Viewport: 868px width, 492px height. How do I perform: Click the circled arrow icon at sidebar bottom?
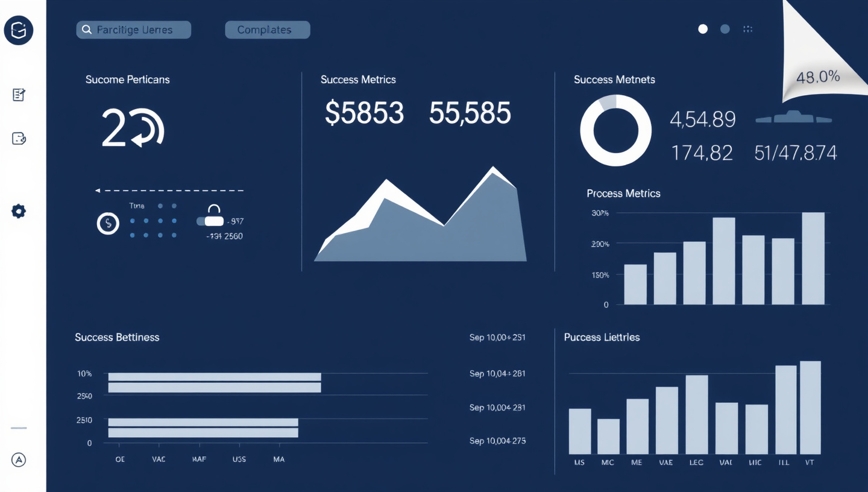[19, 459]
